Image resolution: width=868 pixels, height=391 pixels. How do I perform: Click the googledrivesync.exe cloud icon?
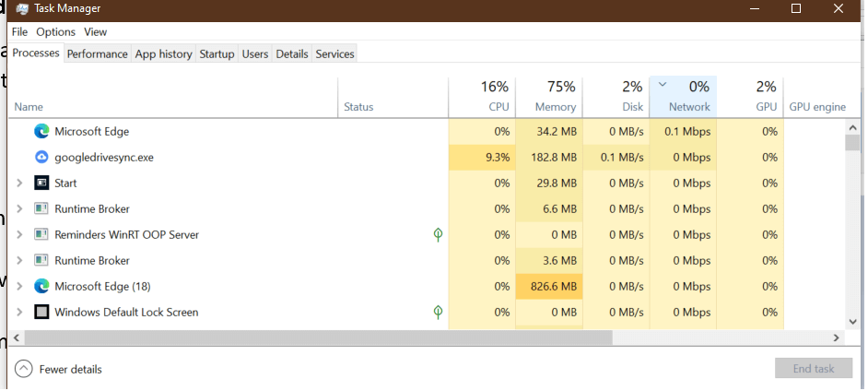click(x=41, y=158)
